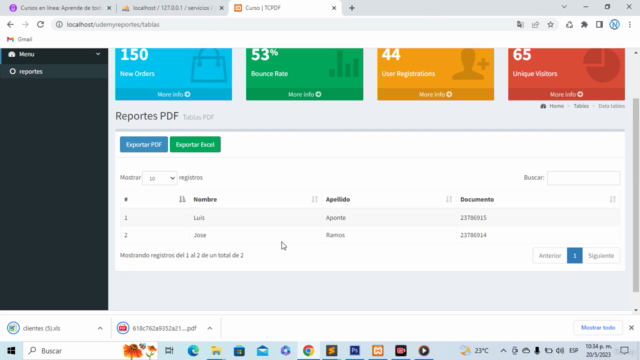Sort table by the Documento column
The image size is (640, 360).
click(538, 199)
